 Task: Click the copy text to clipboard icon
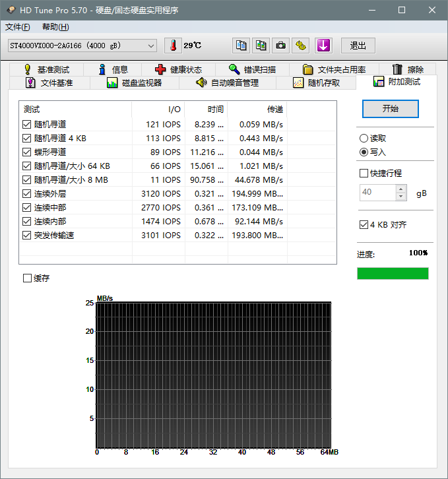[x=241, y=46]
